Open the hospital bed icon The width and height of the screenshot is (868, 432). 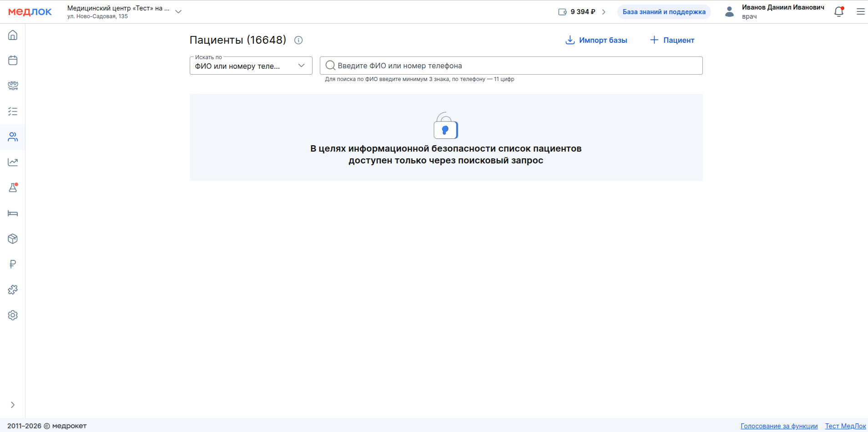tap(13, 213)
